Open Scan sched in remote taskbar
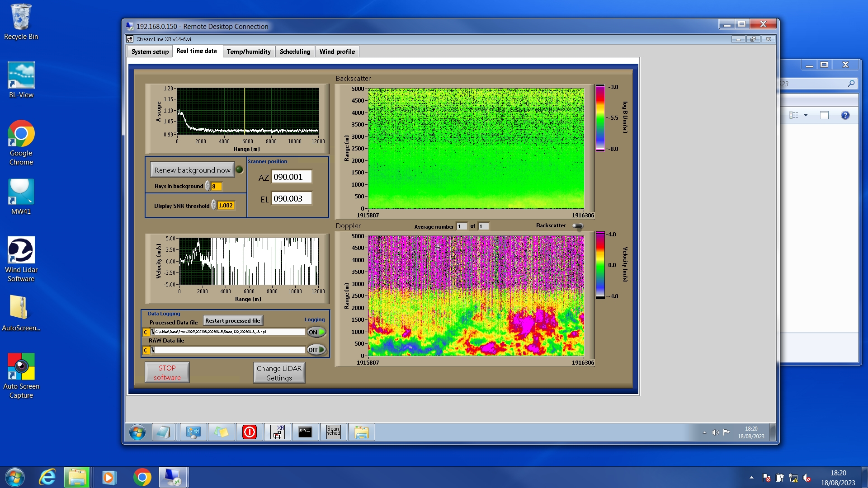The image size is (868, 488). (333, 432)
